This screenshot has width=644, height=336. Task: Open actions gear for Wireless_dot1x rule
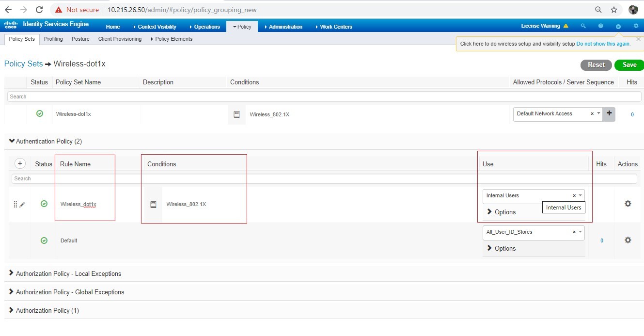pyautogui.click(x=628, y=204)
